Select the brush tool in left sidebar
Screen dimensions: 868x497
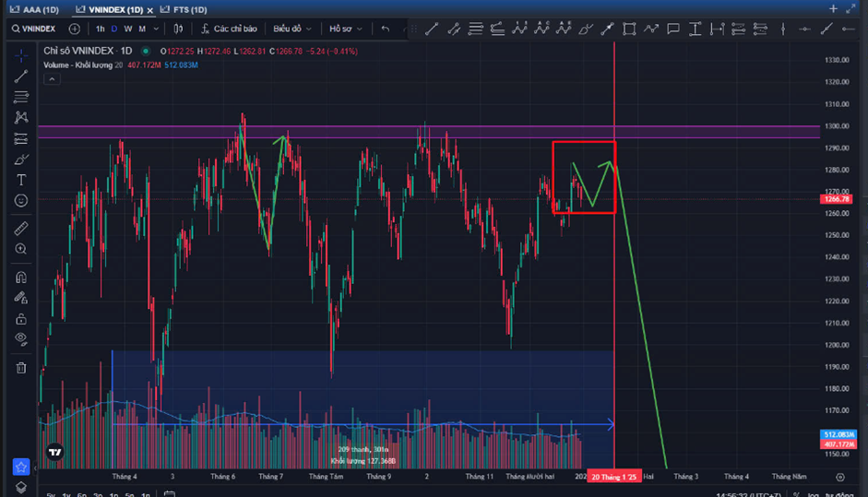point(21,160)
